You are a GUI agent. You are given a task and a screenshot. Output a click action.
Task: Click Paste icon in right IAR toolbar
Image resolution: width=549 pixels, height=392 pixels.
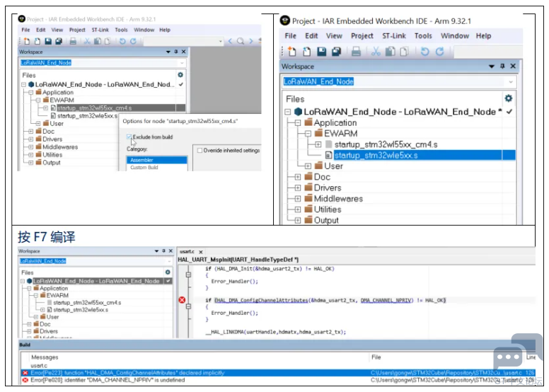pyautogui.click(x=404, y=52)
